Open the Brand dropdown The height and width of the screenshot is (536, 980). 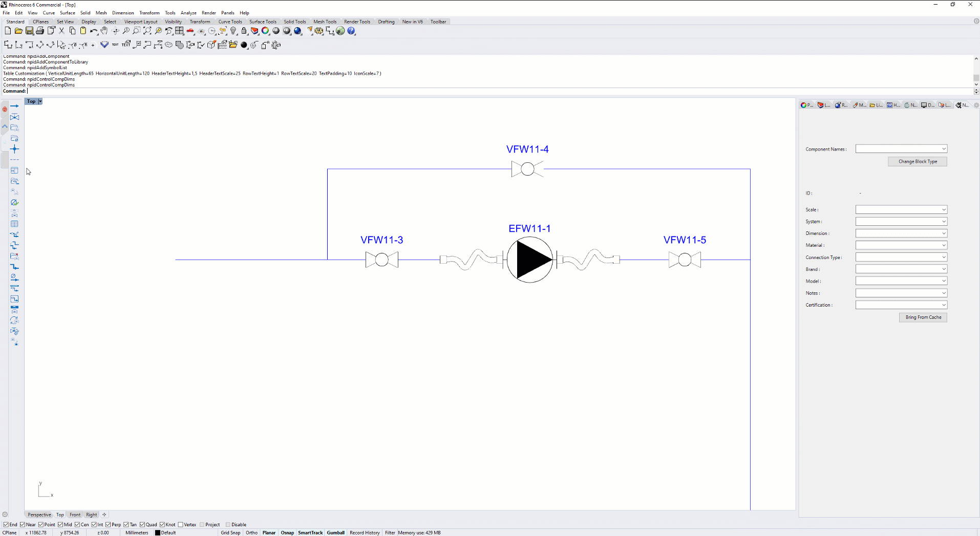901,269
